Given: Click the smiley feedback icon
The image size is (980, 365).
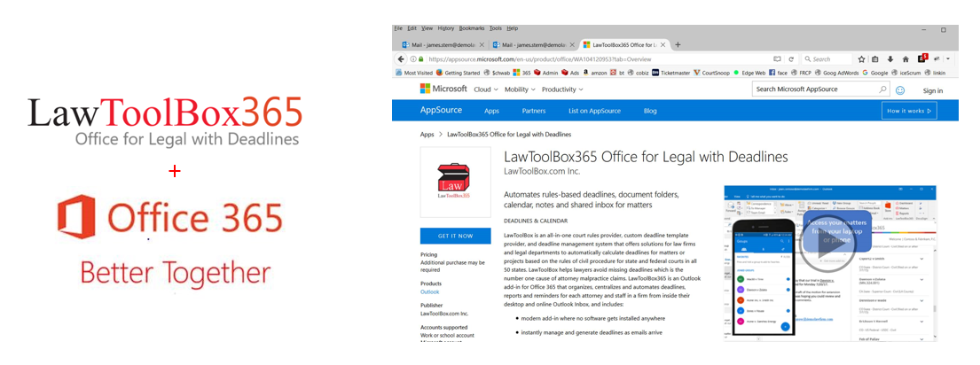Looking at the screenshot, I should tap(900, 89).
